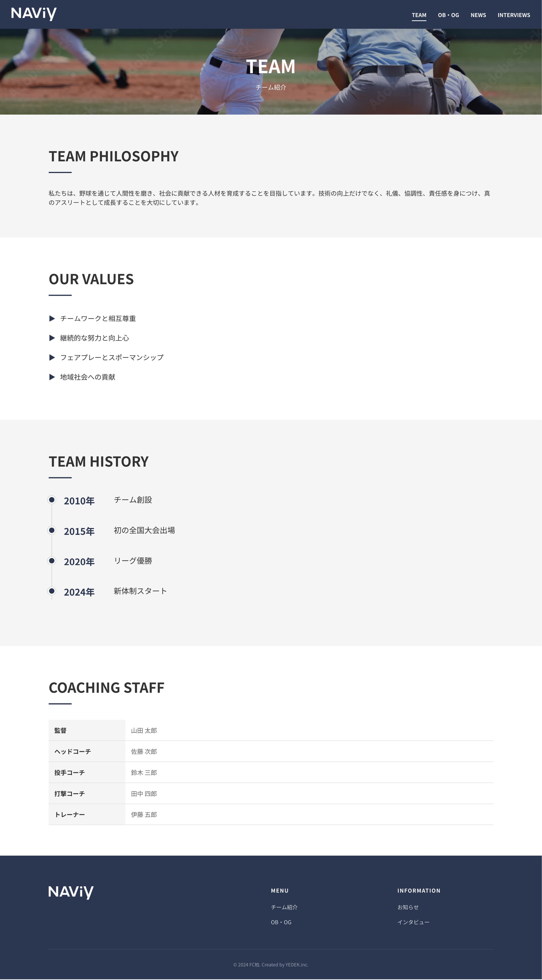Click the arrow bullet beside 地域社会への貢献
Image resolution: width=542 pixels, height=980 pixels.
[x=52, y=377]
